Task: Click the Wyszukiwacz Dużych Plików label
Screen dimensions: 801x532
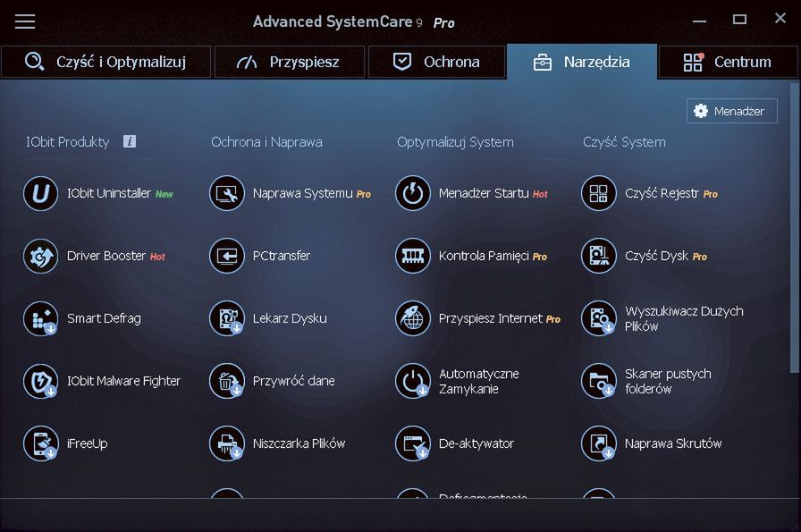Action: click(x=684, y=318)
